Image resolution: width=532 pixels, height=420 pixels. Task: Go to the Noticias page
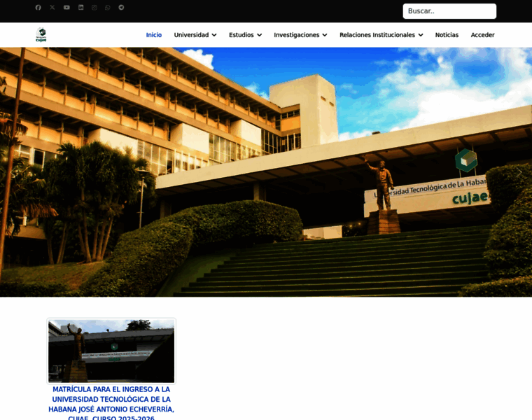pos(447,35)
